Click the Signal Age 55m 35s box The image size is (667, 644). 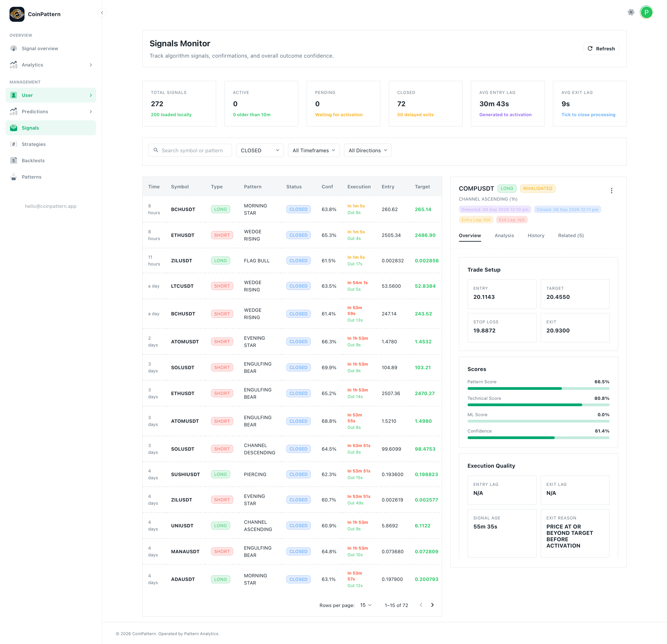click(x=502, y=533)
